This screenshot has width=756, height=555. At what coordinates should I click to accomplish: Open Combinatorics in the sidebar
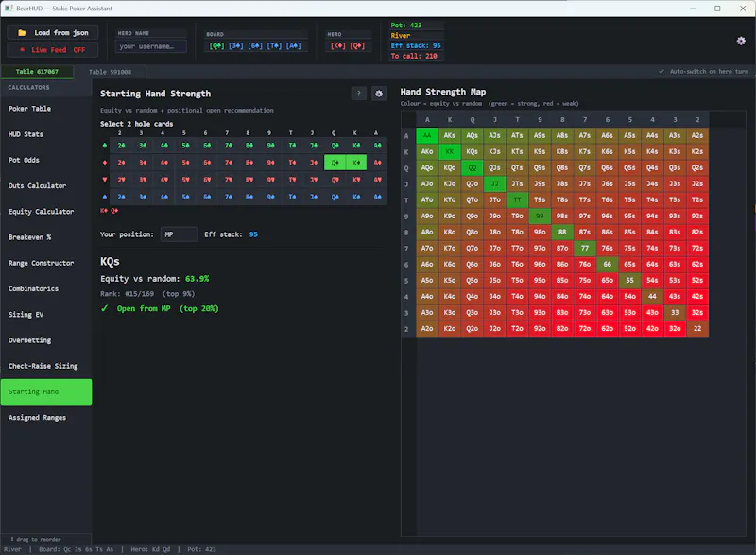click(46, 288)
